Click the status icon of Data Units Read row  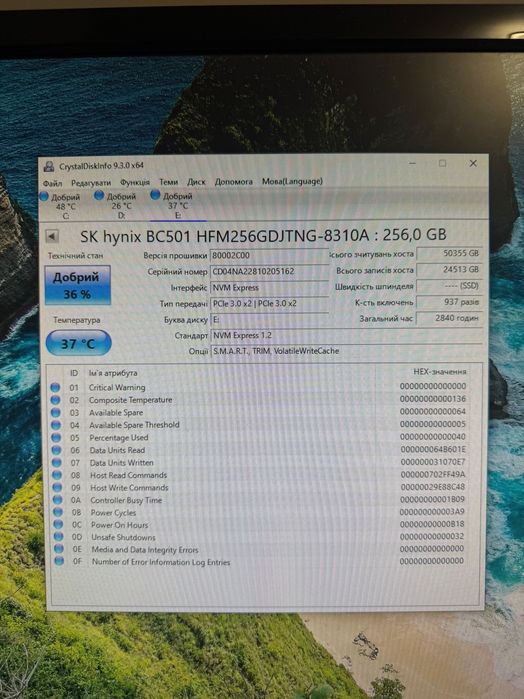click(57, 450)
